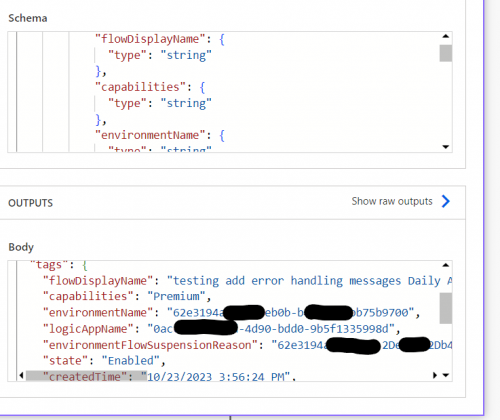Click the OUTPUTS section header

[31, 203]
